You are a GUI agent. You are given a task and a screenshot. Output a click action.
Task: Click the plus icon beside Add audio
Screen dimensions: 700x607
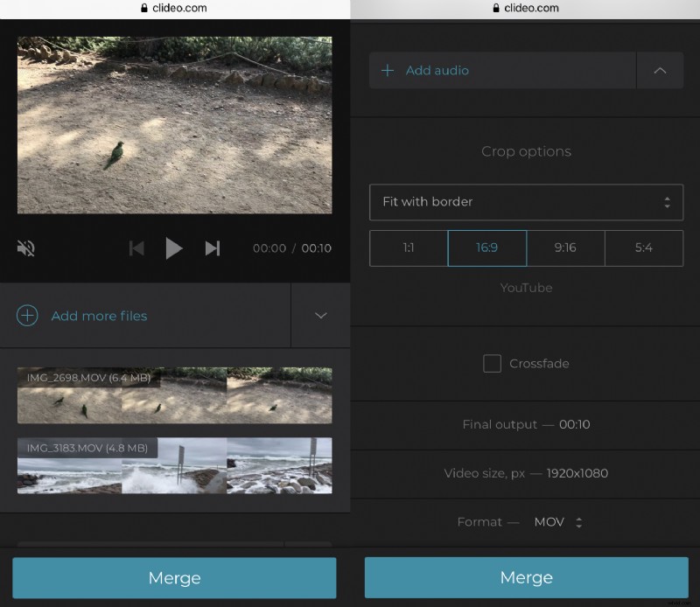click(388, 70)
